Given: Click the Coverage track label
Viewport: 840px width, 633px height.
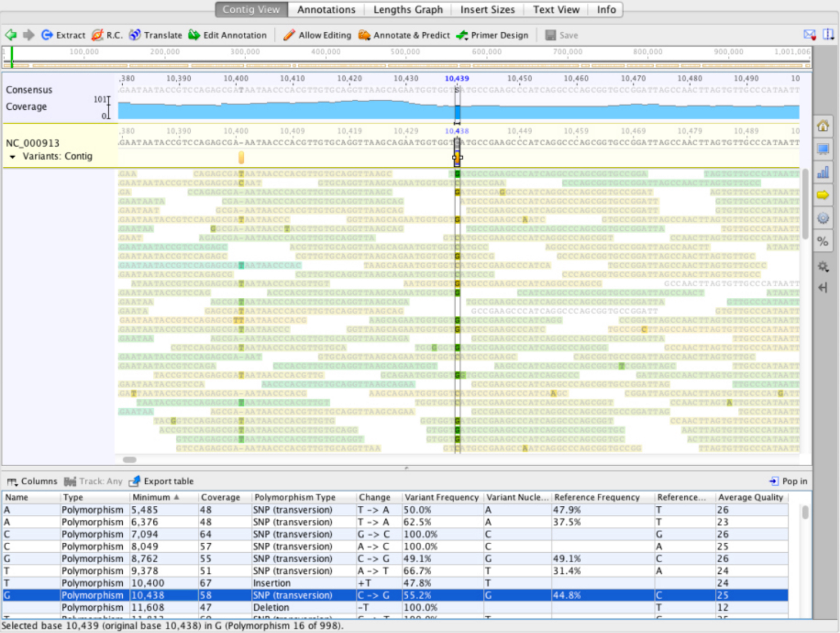Looking at the screenshot, I should [26, 107].
